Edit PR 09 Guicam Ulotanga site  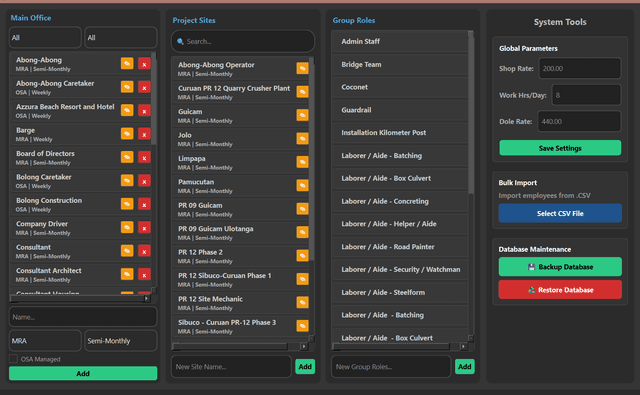coord(302,232)
